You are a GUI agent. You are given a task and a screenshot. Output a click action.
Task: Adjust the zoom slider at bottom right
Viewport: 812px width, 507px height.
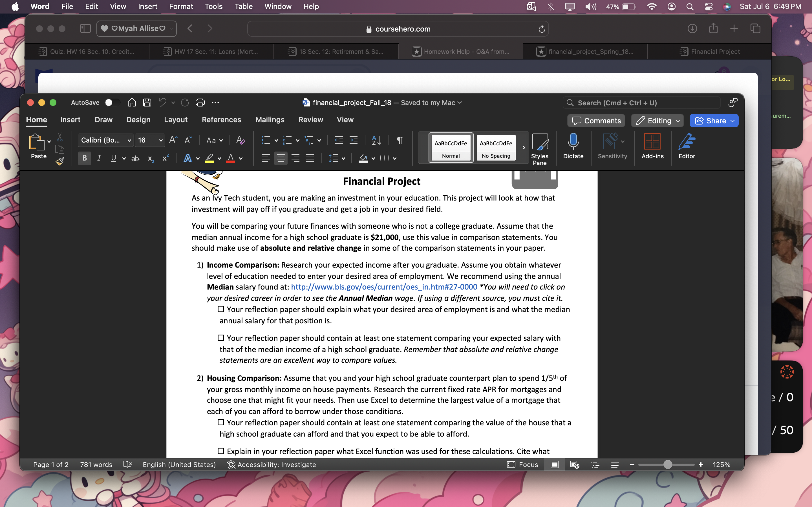[667, 464]
